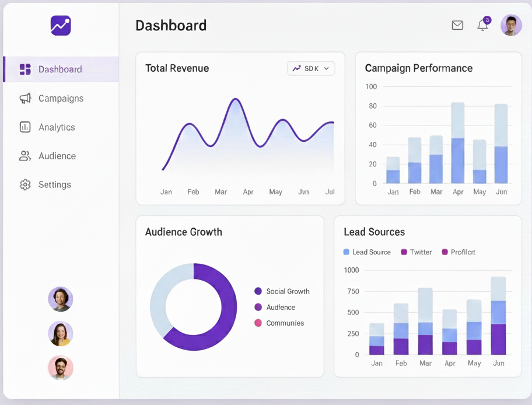Open user profile avatar menu in header
The height and width of the screenshot is (405, 532).
click(511, 25)
